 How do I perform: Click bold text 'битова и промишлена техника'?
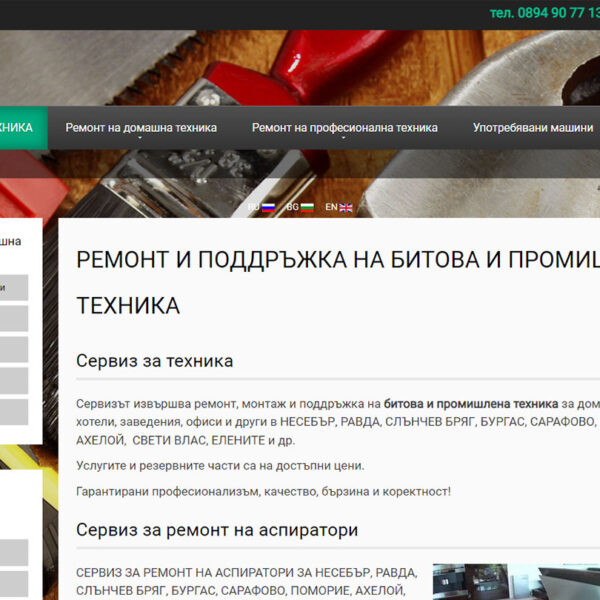click(471, 403)
